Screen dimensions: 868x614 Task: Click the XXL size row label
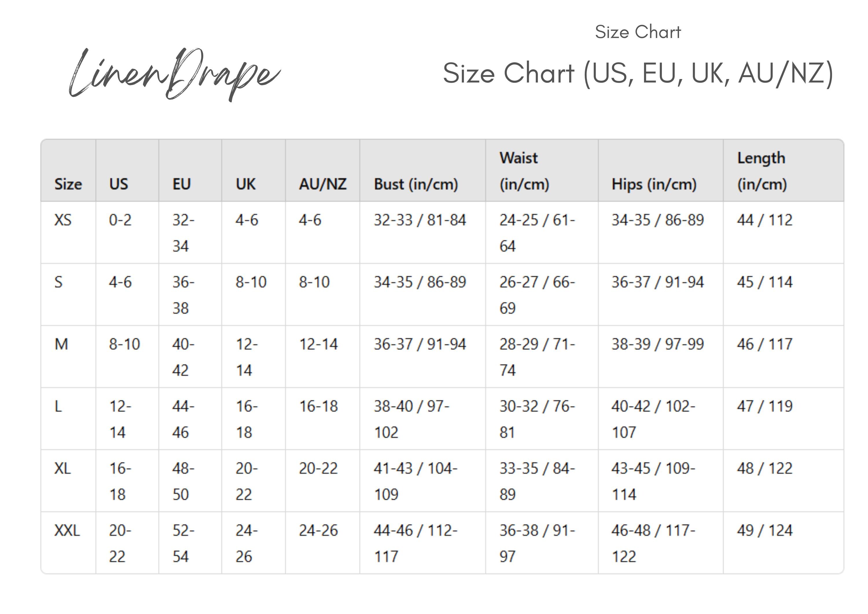67,530
